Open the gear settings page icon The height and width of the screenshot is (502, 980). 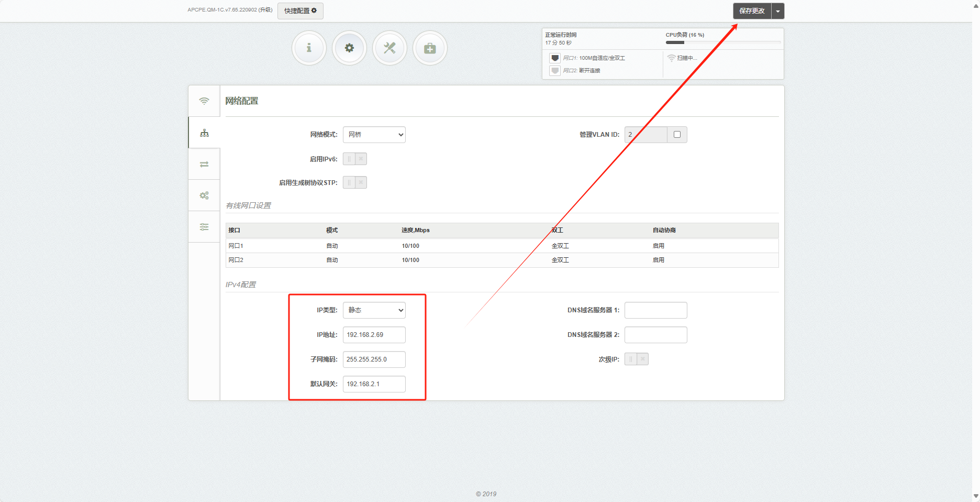coord(349,48)
